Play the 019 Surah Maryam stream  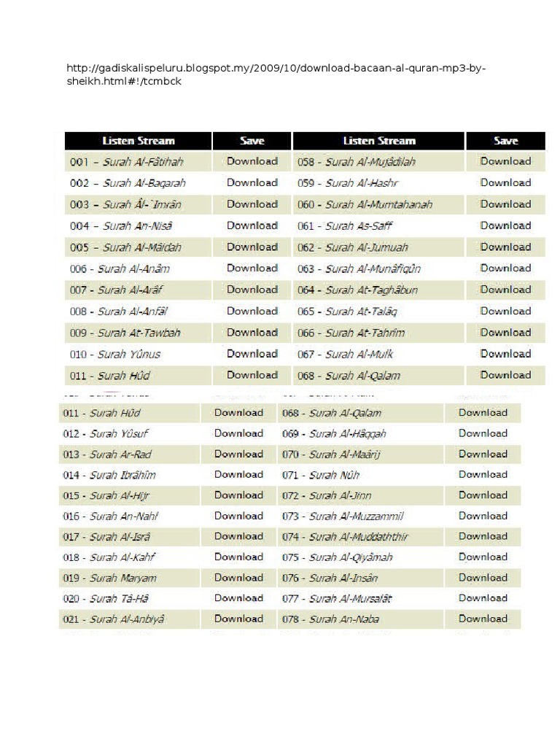pyautogui.click(x=109, y=578)
